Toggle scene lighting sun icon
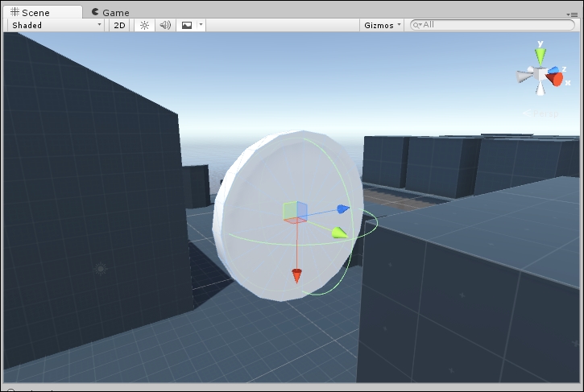 pyautogui.click(x=144, y=25)
